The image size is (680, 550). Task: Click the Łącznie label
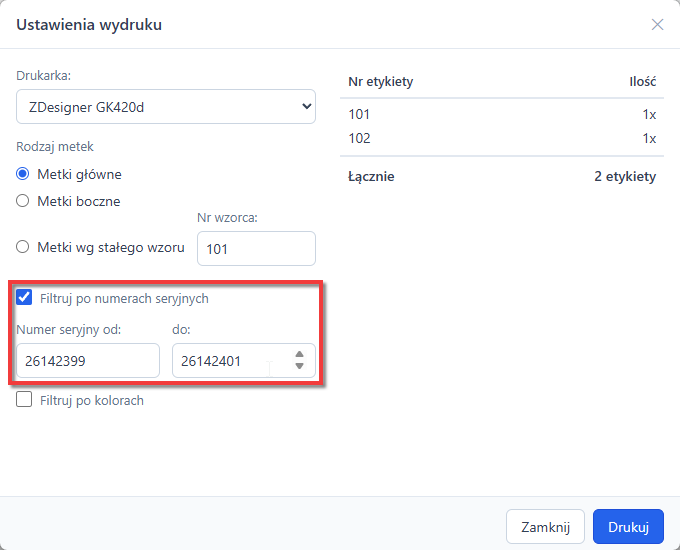tap(371, 177)
